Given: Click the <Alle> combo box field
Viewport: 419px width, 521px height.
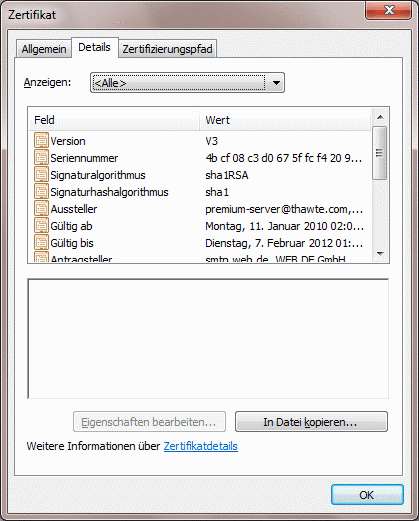Looking at the screenshot, I should [x=187, y=83].
